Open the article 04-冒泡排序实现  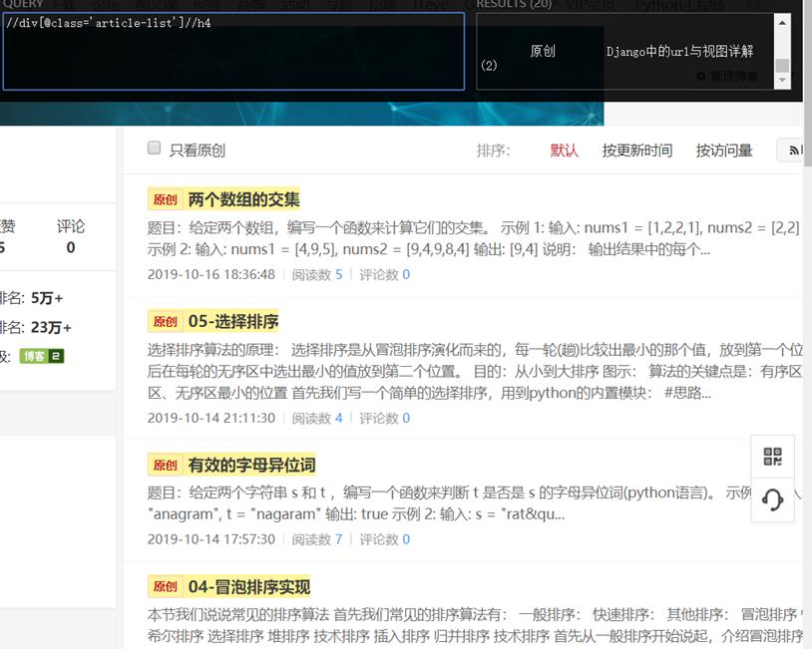click(248, 587)
